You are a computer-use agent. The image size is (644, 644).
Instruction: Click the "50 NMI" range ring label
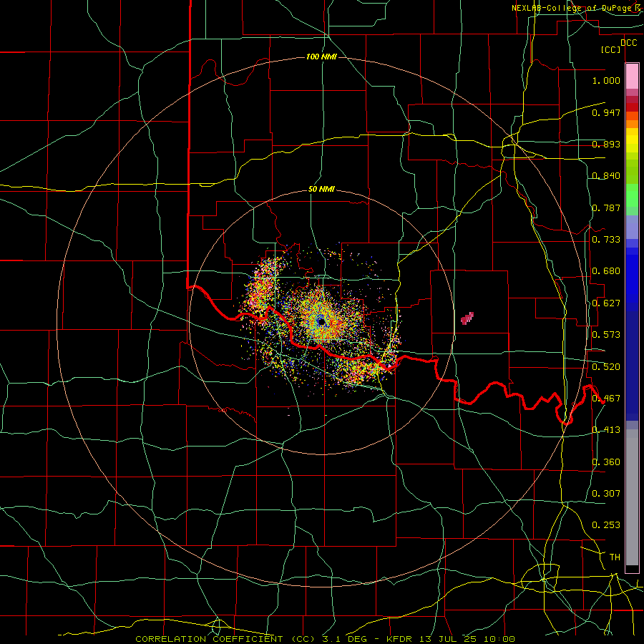321,190
